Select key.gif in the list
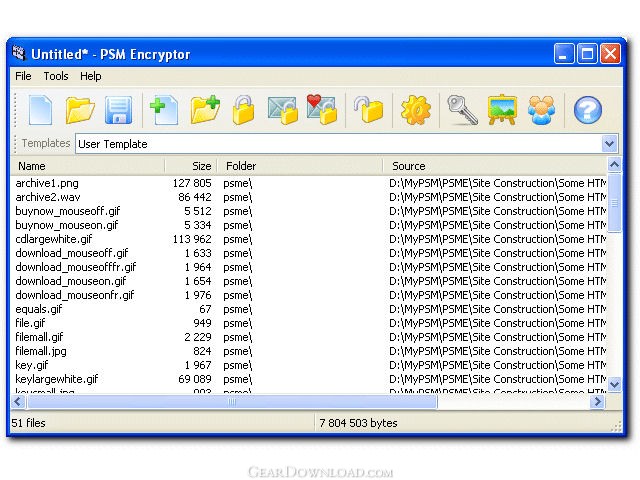The image size is (640, 480). [x=31, y=365]
